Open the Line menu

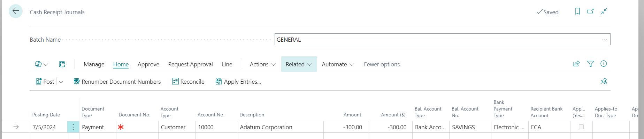pos(227,64)
